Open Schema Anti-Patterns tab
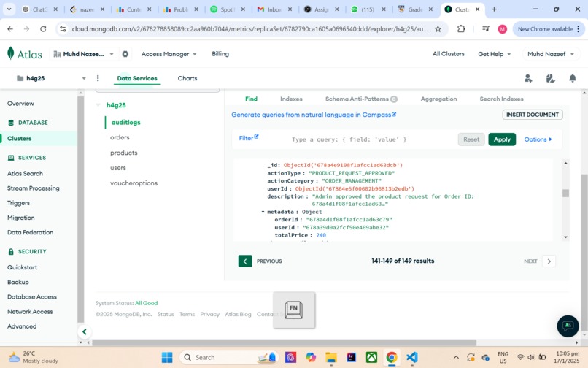This screenshot has width=588, height=368. 361,99
